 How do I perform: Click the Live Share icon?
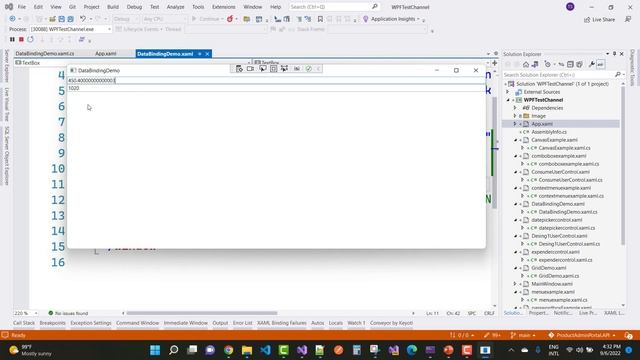pyautogui.click(x=587, y=20)
